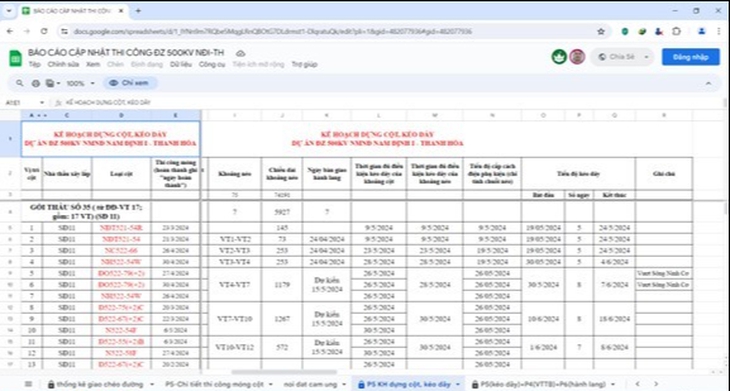Click the horizontal scrollbar of the sheet
Image resolution: width=730 pixels, height=391 pixels.
click(x=283, y=372)
